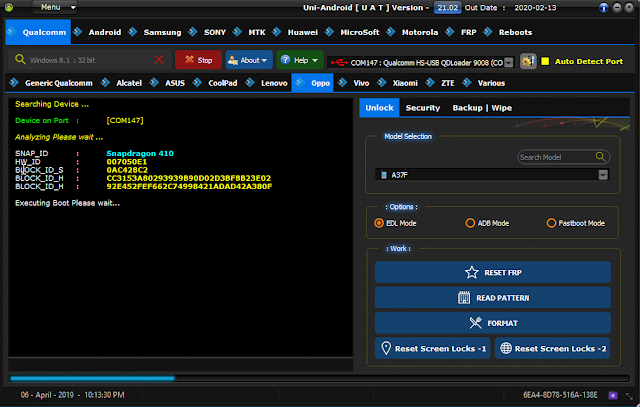Switch to the Unlock tab
Image resolution: width=640 pixels, height=407 pixels.
[x=379, y=108]
